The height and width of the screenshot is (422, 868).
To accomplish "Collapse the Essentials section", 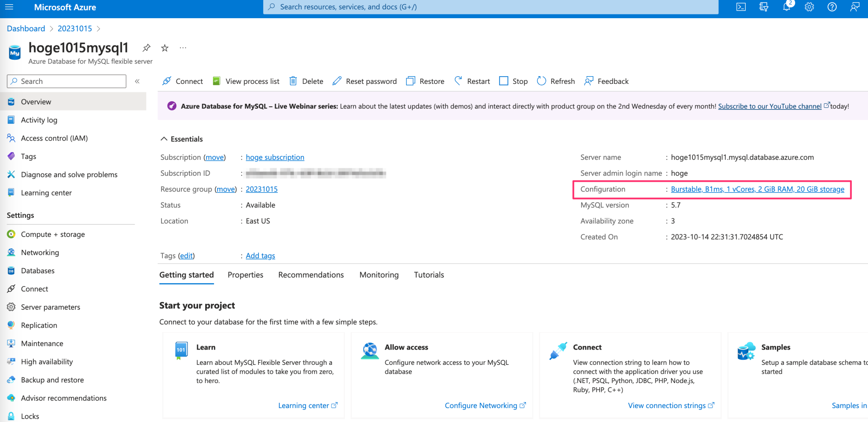I will coord(164,139).
